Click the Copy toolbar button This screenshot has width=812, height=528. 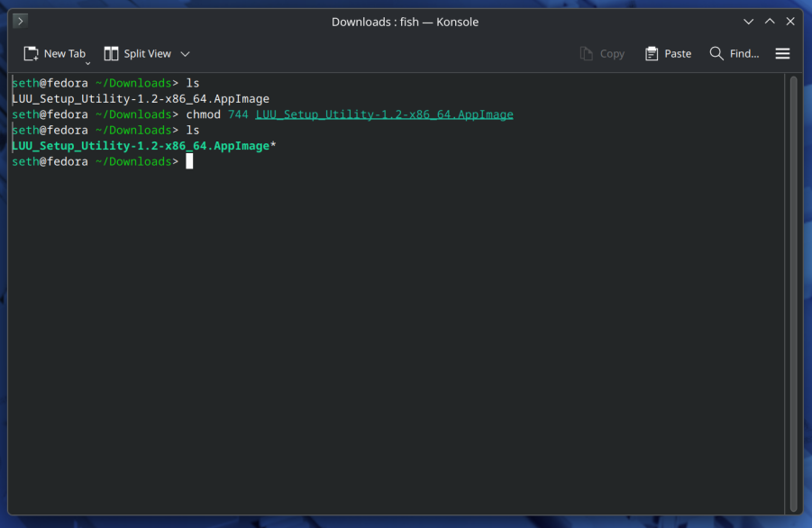tap(602, 54)
